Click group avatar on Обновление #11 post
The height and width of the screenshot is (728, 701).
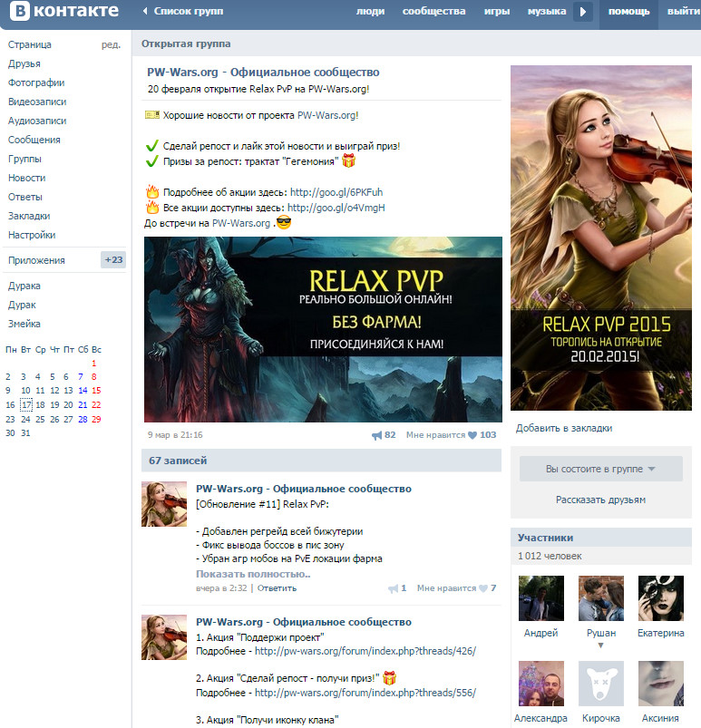(164, 504)
